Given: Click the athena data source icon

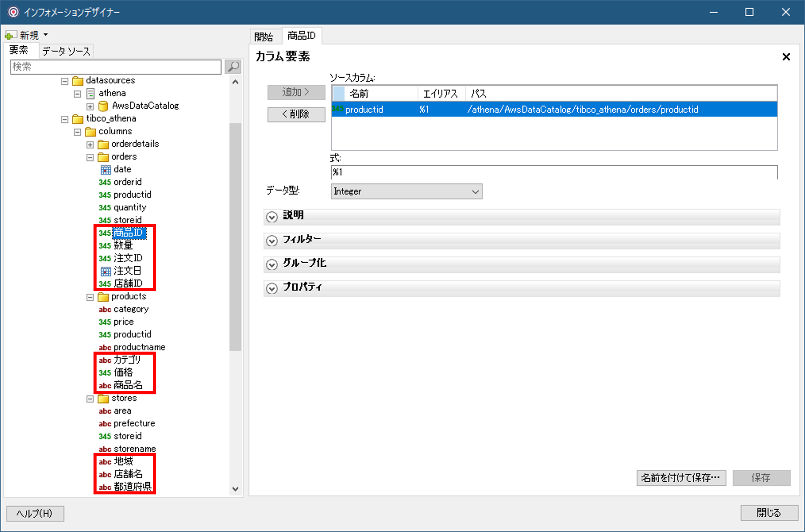Looking at the screenshot, I should tap(90, 93).
